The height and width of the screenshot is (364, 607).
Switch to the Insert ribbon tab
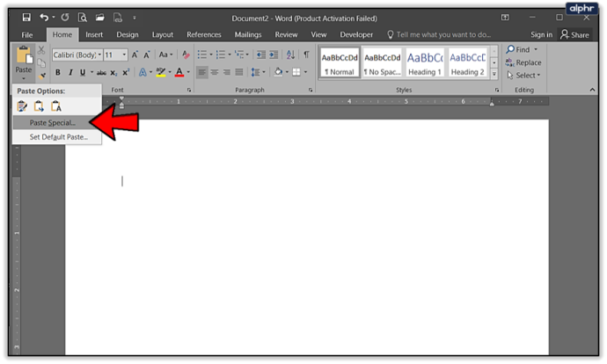coord(94,34)
